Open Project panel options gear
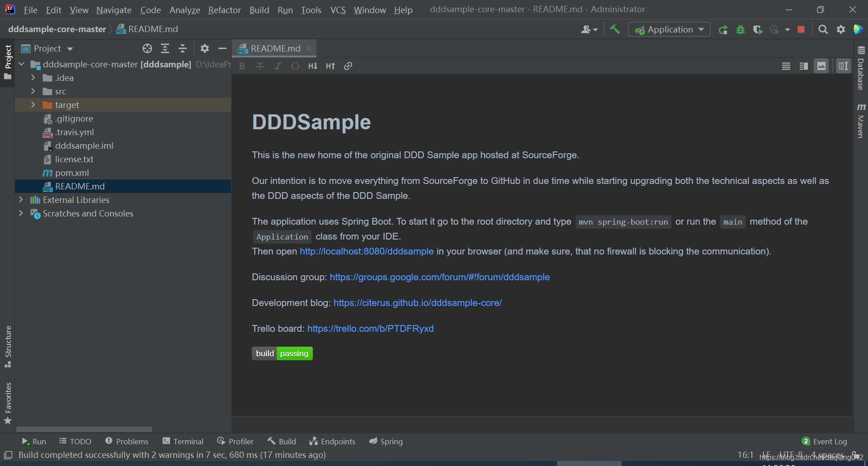This screenshot has height=466, width=868. point(205,48)
